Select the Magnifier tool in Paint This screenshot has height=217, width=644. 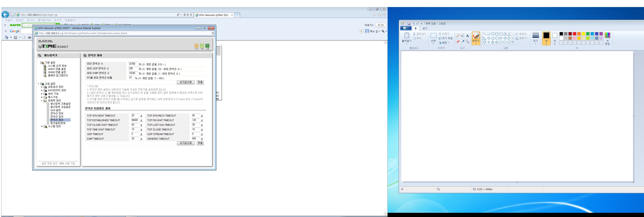click(467, 41)
